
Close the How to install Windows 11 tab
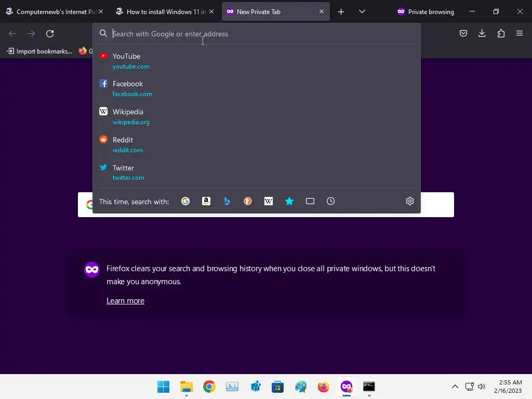[x=211, y=11]
